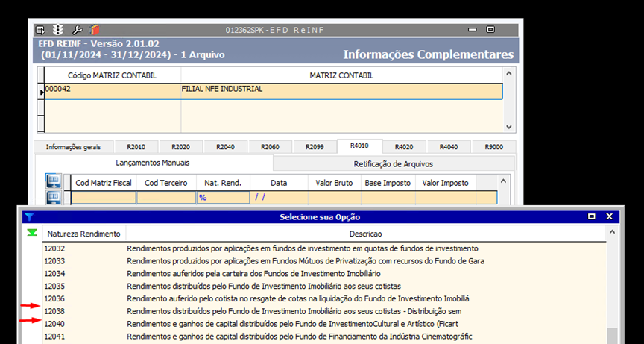Click description mentioning Ficart fund
The image size is (644, 344).
[292, 324]
